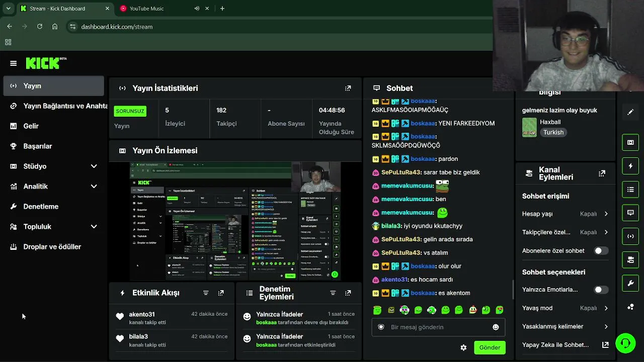The height and width of the screenshot is (362, 644).
Task: Expand the Topluluk menu chevron
Action: click(94, 226)
